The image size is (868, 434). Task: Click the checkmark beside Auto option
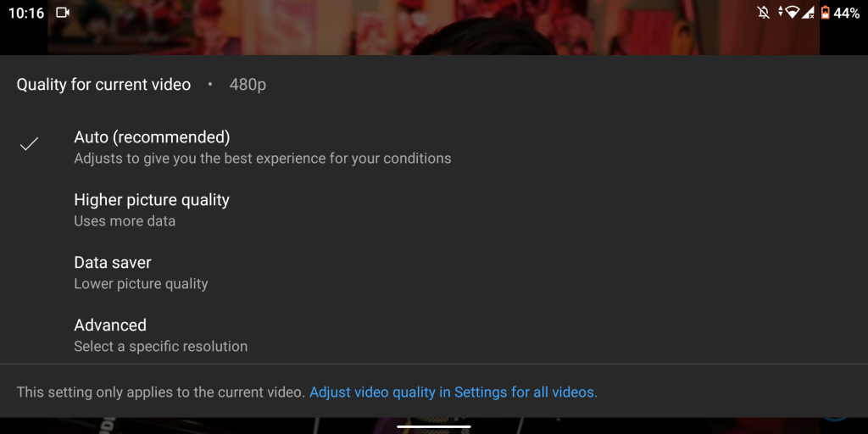pos(30,144)
